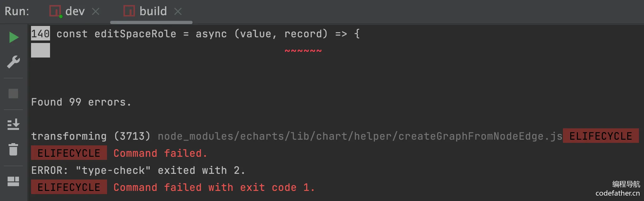Click the "Command failed with exit code 1." message
644x201 pixels.
coord(214,187)
